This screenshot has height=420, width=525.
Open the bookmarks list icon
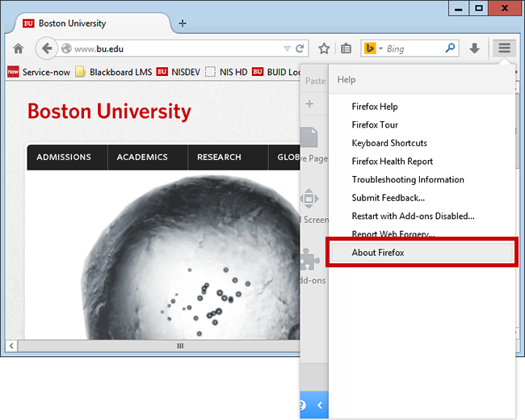coord(346,48)
